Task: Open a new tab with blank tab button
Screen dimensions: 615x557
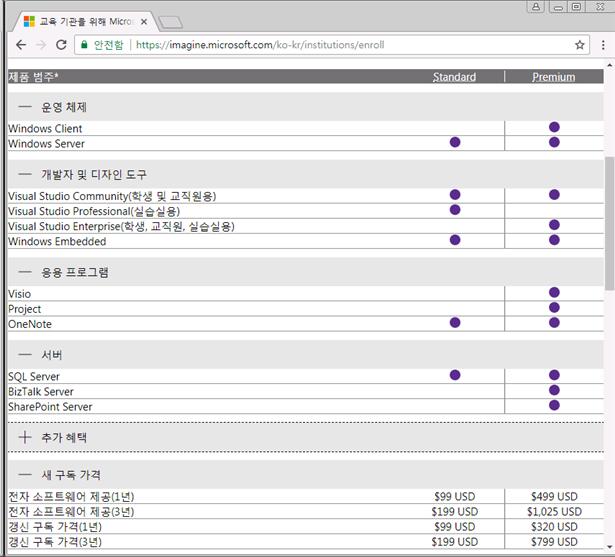Action: (170, 21)
